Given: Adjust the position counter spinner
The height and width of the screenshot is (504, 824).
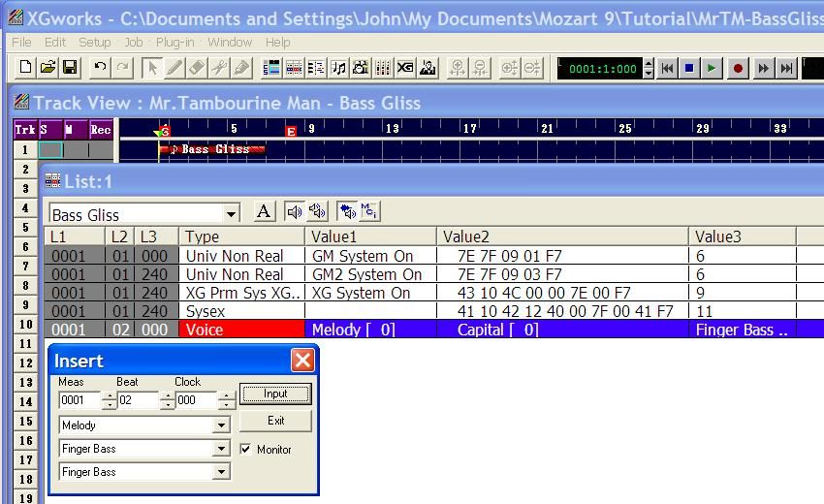Looking at the screenshot, I should click(x=649, y=68).
